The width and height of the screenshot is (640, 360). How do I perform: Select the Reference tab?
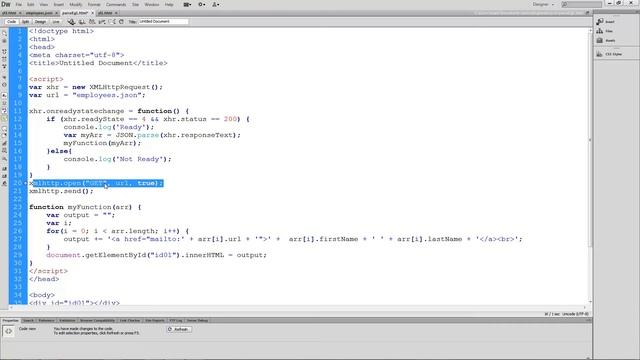pos(46,321)
